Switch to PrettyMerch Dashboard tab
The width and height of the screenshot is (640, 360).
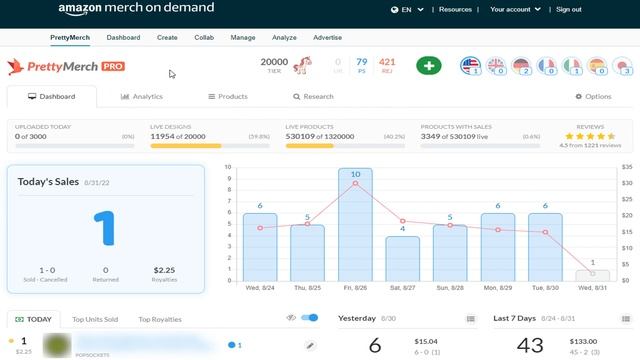[x=52, y=97]
